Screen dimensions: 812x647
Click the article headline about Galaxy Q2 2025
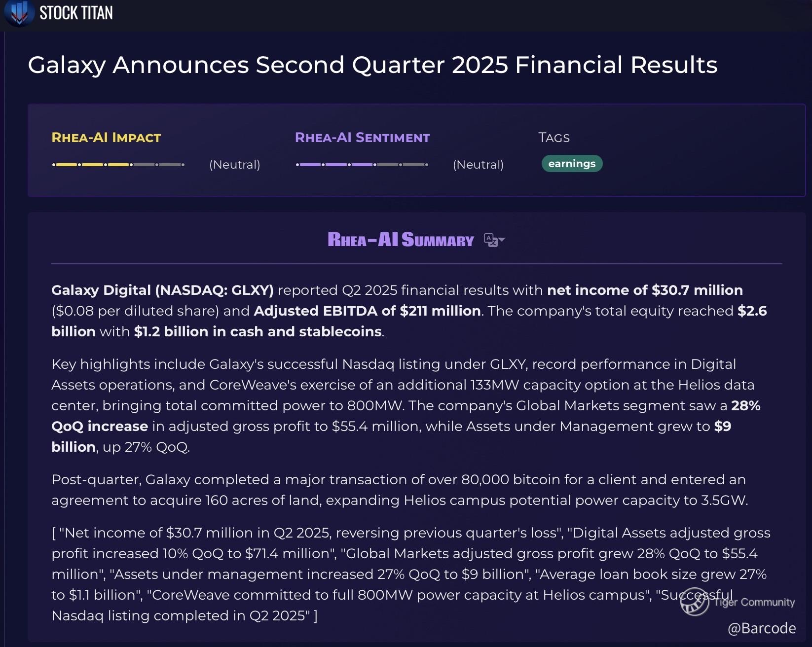372,65
